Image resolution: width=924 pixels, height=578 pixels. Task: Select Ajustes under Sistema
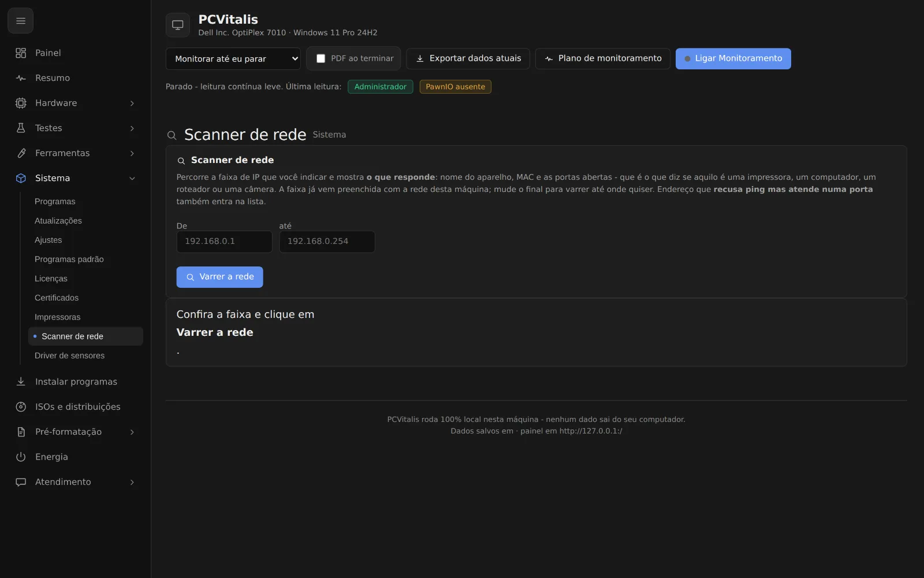(x=85, y=240)
